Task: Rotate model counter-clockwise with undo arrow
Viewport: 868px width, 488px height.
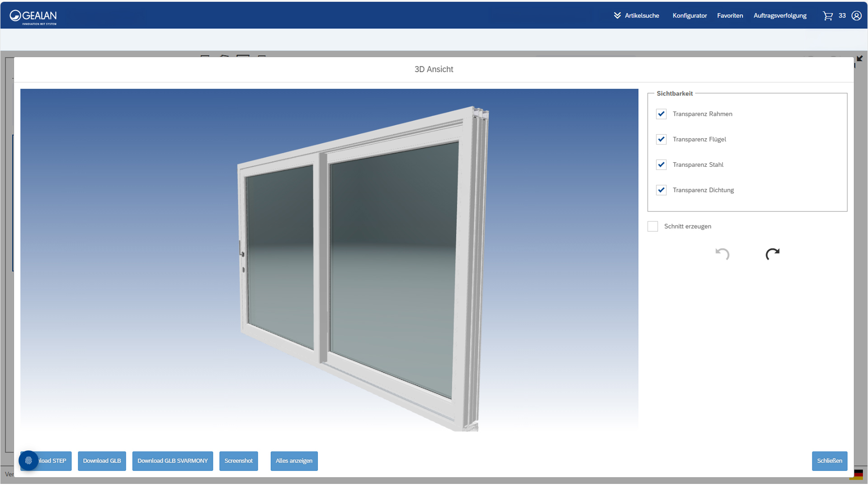Action: coord(722,254)
